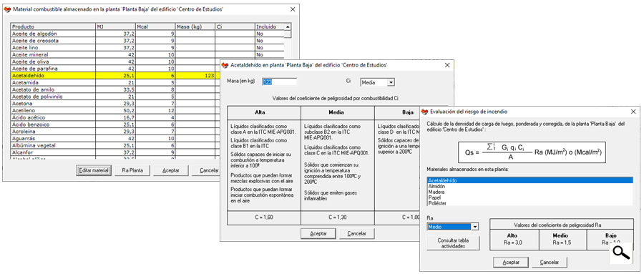The height and width of the screenshot is (274, 644).
Task: Close the Material combustible window
Action: click(293, 9)
